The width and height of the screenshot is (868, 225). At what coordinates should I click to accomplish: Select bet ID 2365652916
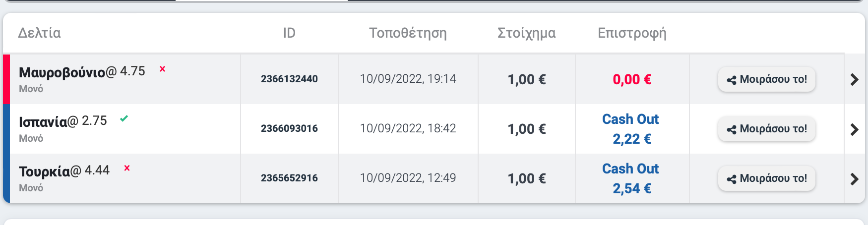click(289, 178)
